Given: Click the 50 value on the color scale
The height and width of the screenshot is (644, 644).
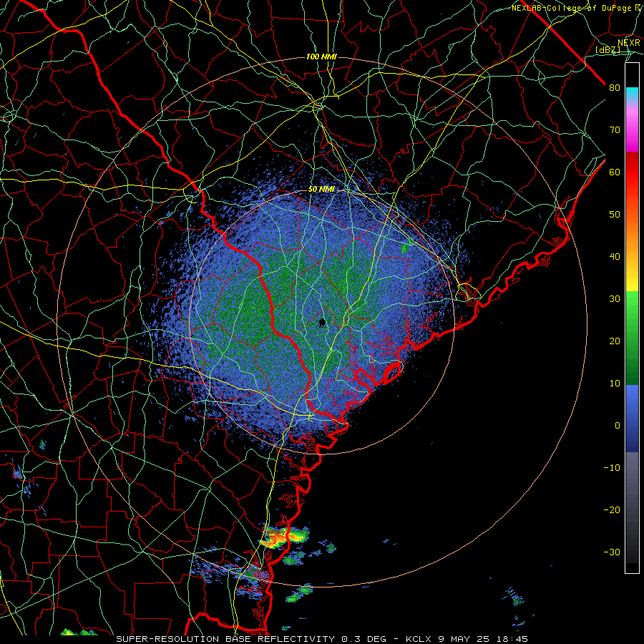Looking at the screenshot, I should click(615, 215).
